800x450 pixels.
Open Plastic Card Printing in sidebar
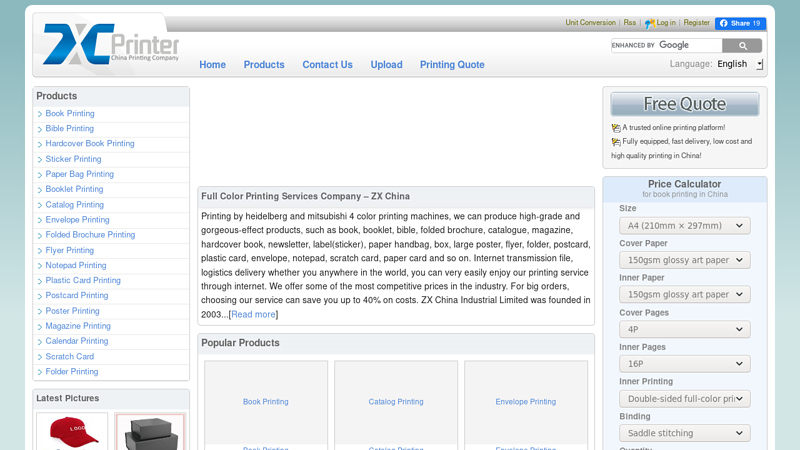click(83, 280)
